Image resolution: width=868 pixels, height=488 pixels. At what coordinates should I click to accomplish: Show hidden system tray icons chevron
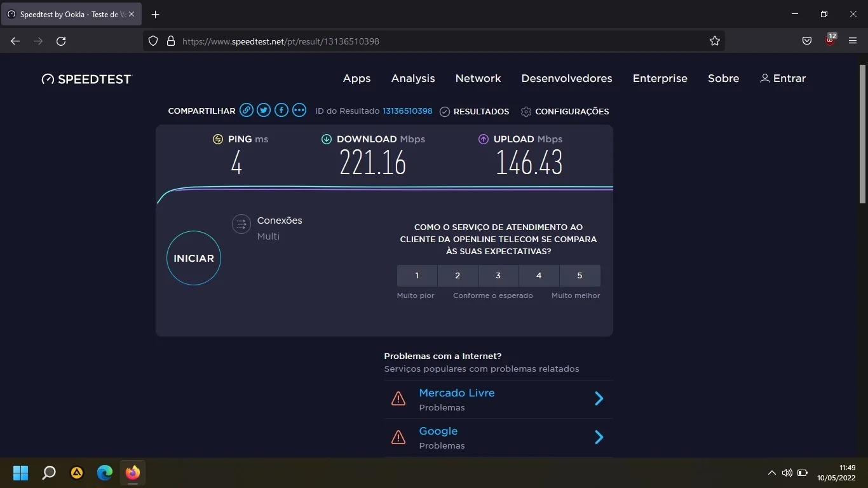(x=771, y=473)
